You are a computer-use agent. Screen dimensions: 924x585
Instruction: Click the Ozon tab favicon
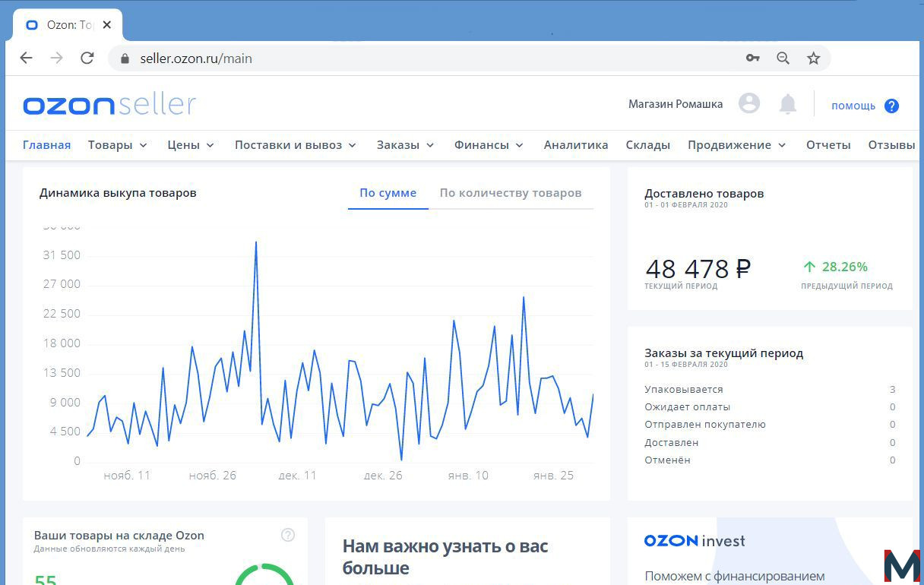click(32, 25)
